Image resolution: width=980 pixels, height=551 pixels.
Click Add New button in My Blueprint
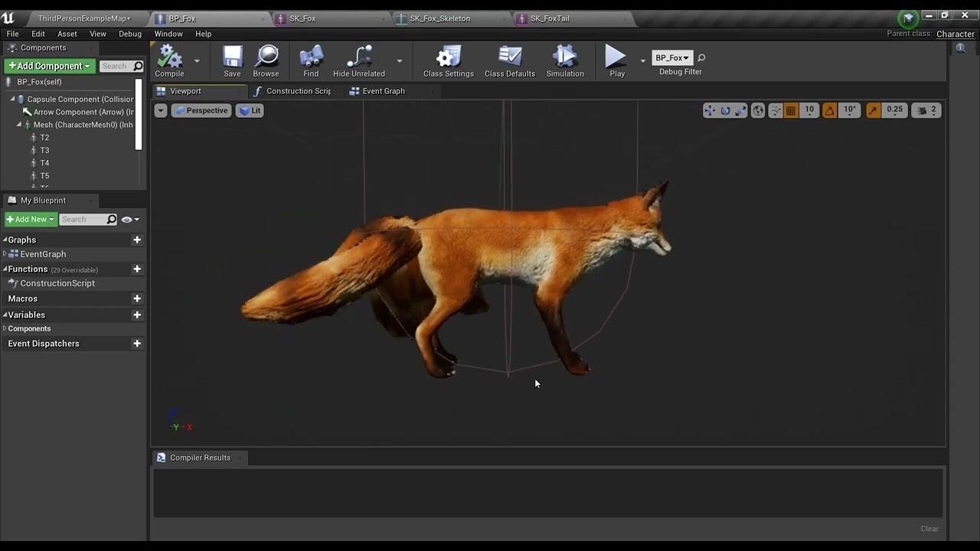tap(31, 220)
